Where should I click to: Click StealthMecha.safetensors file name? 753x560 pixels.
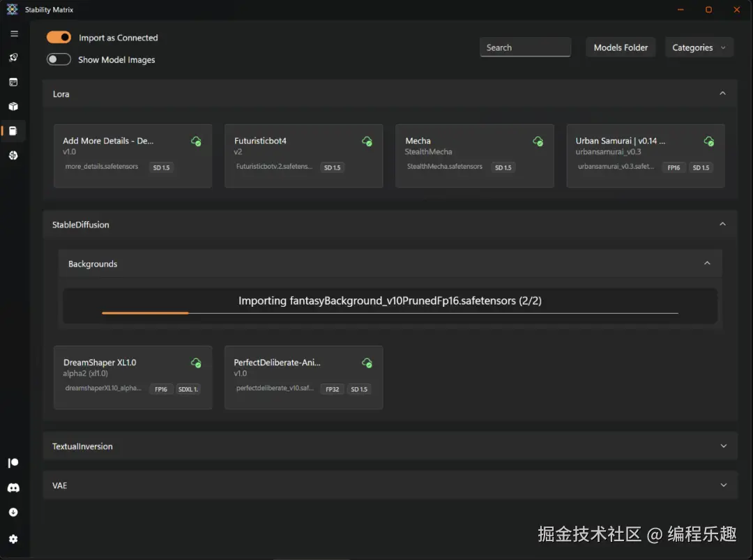click(x=445, y=167)
